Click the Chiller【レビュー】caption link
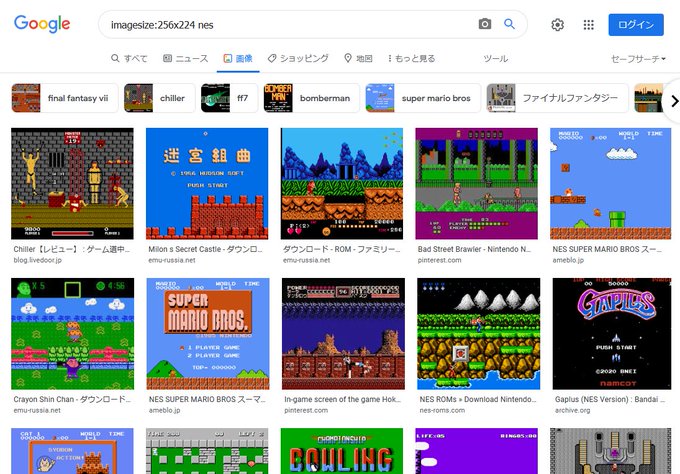 (72, 249)
